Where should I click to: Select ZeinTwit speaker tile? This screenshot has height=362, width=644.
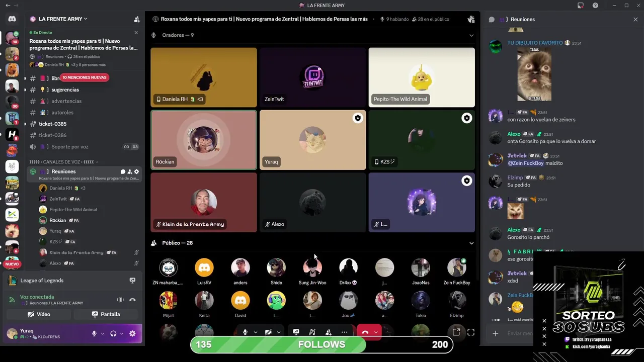tap(312, 77)
